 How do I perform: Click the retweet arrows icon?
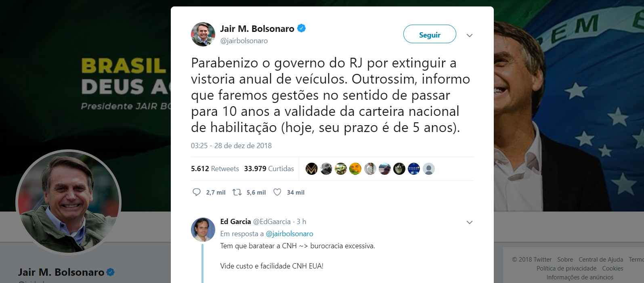point(237,192)
